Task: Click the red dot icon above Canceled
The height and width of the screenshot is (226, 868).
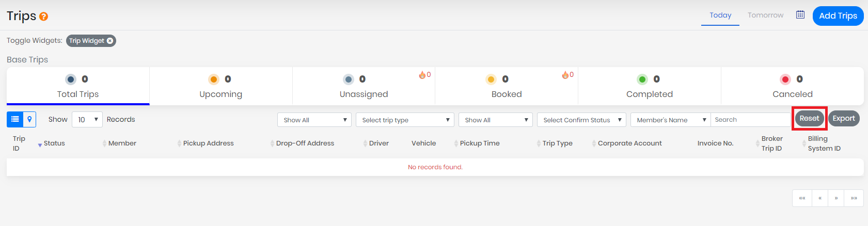Action: [x=785, y=79]
